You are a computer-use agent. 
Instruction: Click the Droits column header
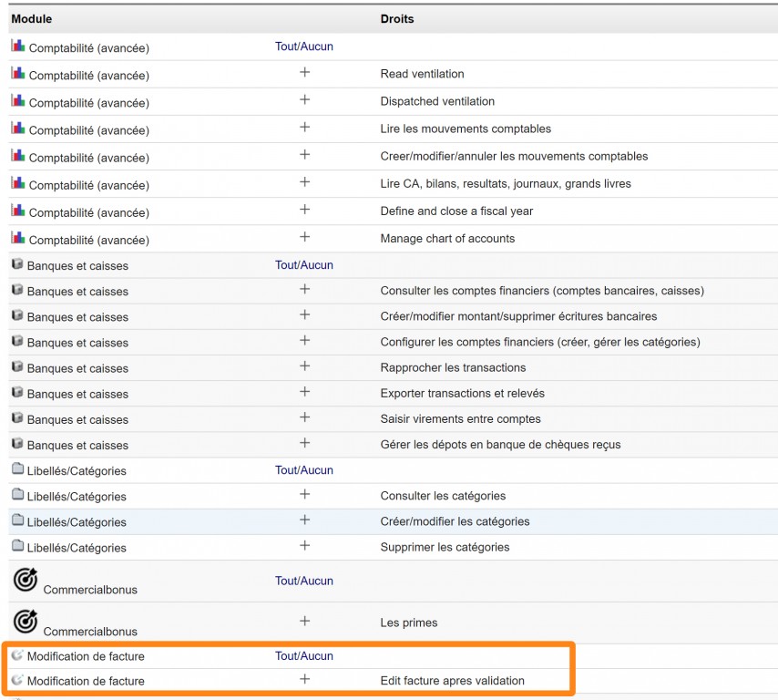coord(397,19)
